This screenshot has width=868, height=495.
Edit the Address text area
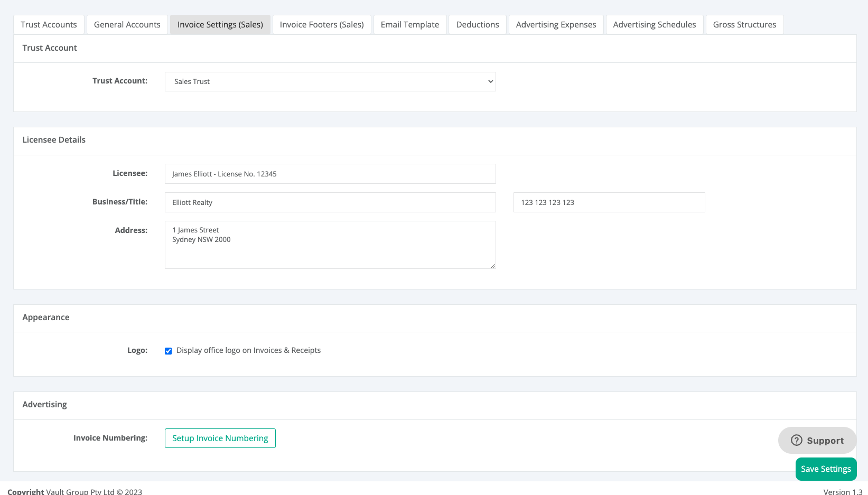pyautogui.click(x=330, y=245)
